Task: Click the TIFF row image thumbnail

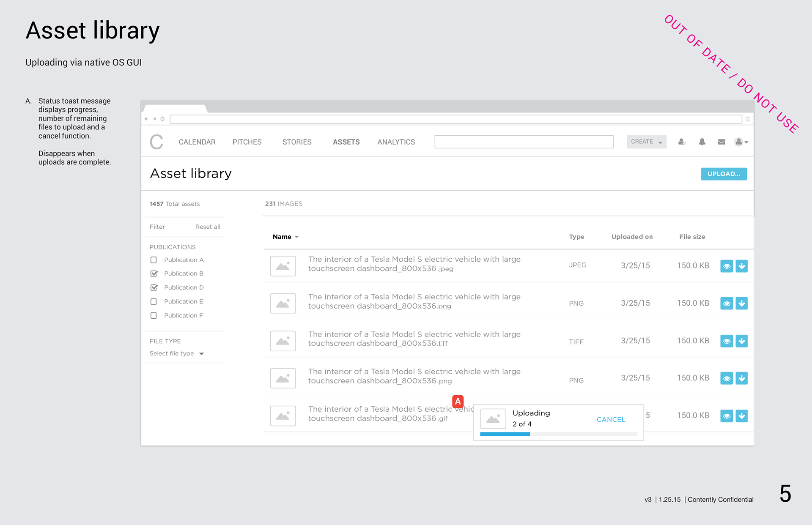Action: [283, 341]
